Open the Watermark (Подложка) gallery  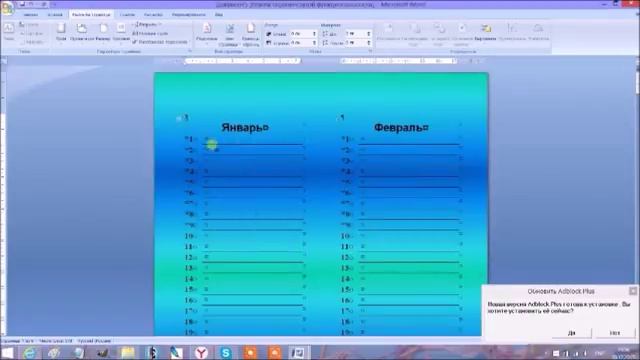pyautogui.click(x=207, y=33)
